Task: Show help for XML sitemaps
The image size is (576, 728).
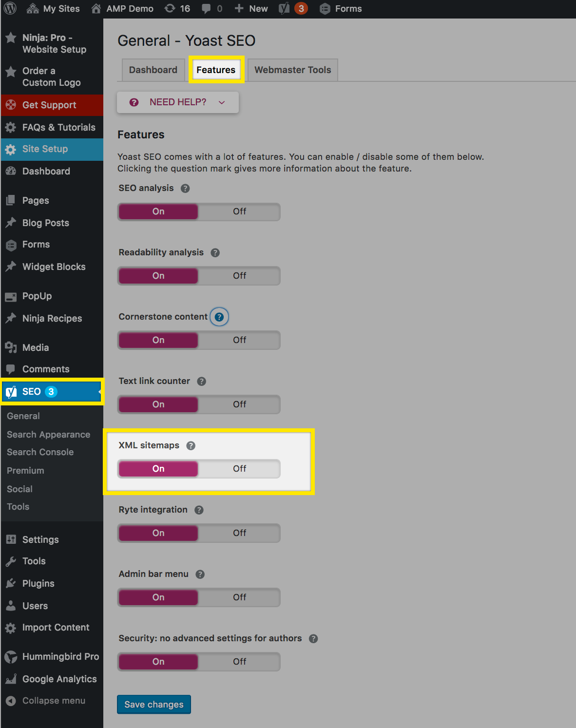Action: [191, 445]
